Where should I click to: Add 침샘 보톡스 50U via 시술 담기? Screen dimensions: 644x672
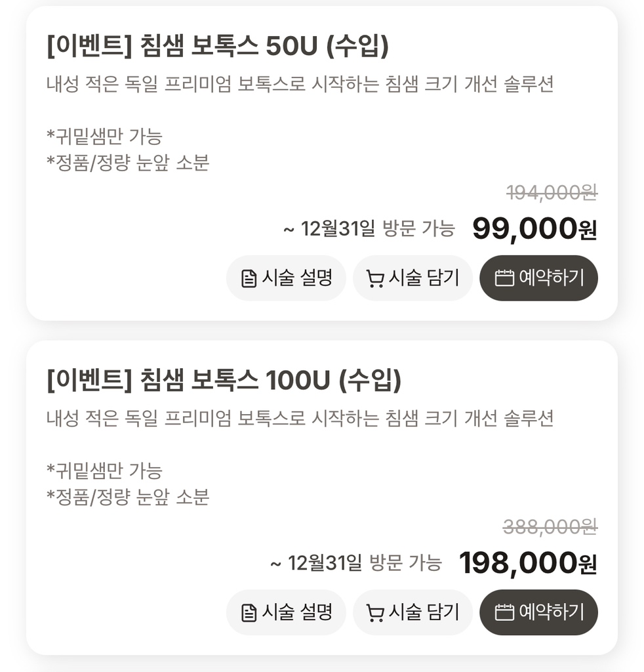413,278
